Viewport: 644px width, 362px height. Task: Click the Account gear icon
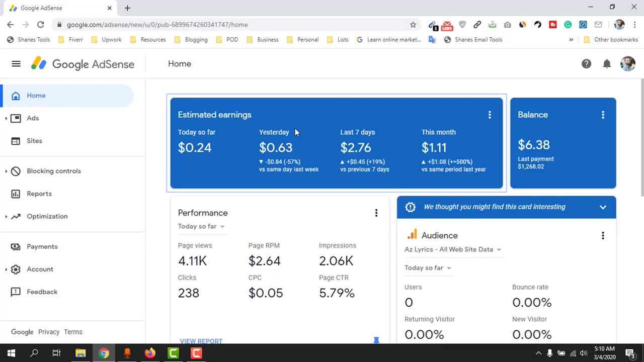(x=16, y=269)
